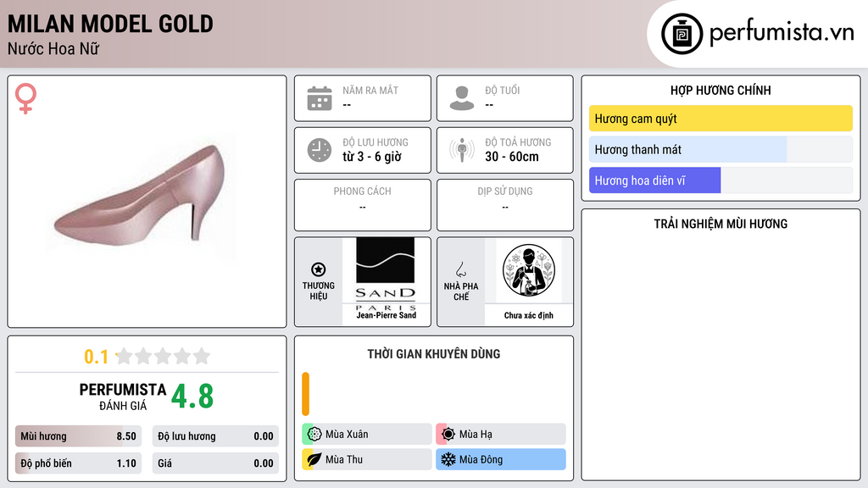Click the 0.1 user rating value
The height and width of the screenshot is (488, 868).
(x=97, y=357)
